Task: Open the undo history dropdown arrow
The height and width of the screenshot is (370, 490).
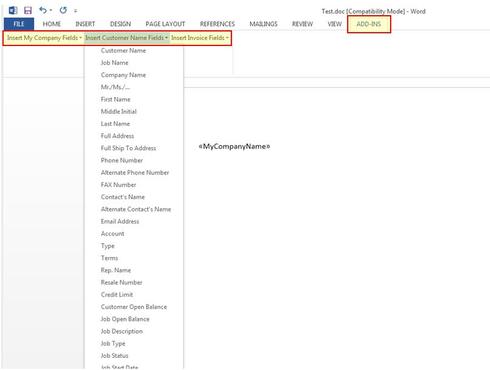Action: click(x=51, y=10)
